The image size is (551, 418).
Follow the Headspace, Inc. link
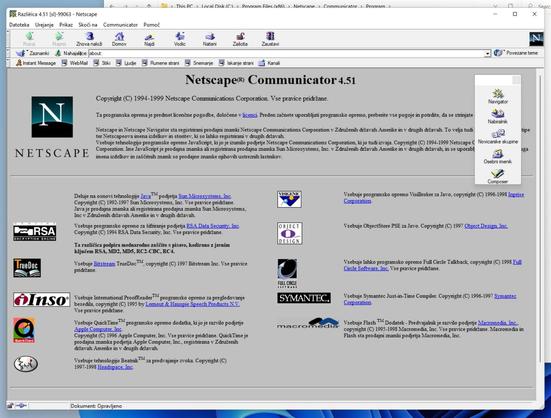point(115,367)
